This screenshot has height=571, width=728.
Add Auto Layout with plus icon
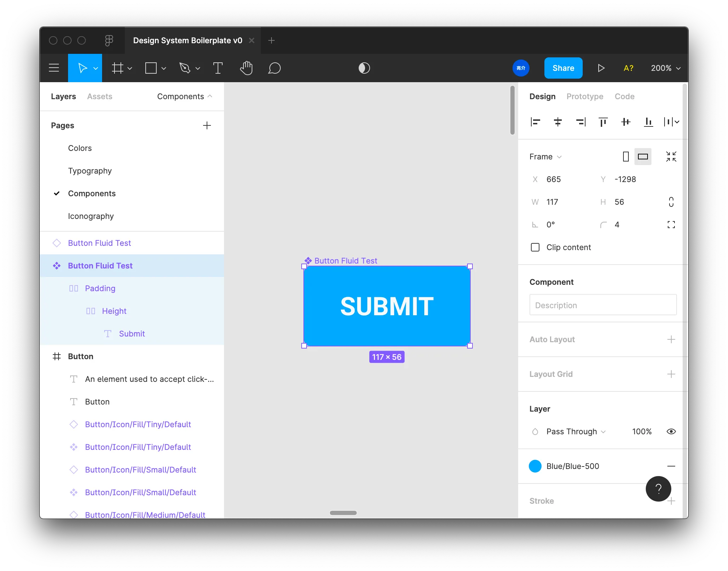[x=671, y=339]
